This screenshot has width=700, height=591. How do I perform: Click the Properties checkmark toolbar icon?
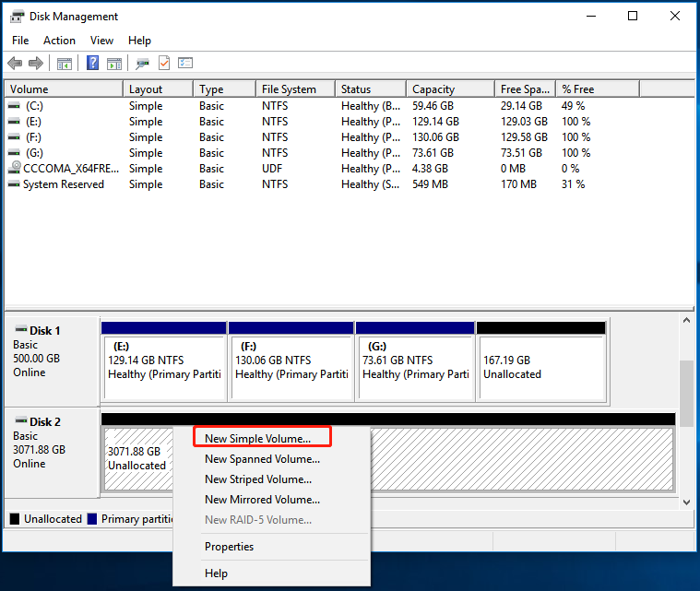(x=164, y=64)
